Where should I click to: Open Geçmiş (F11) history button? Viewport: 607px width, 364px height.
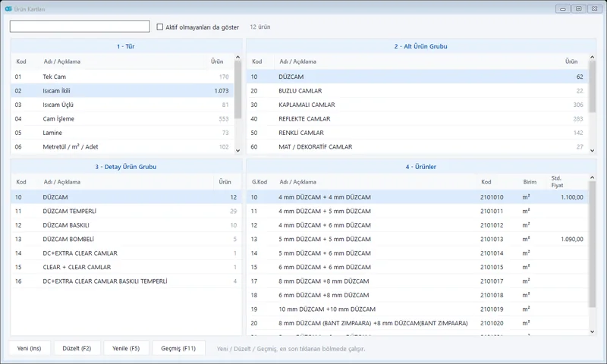[178, 348]
